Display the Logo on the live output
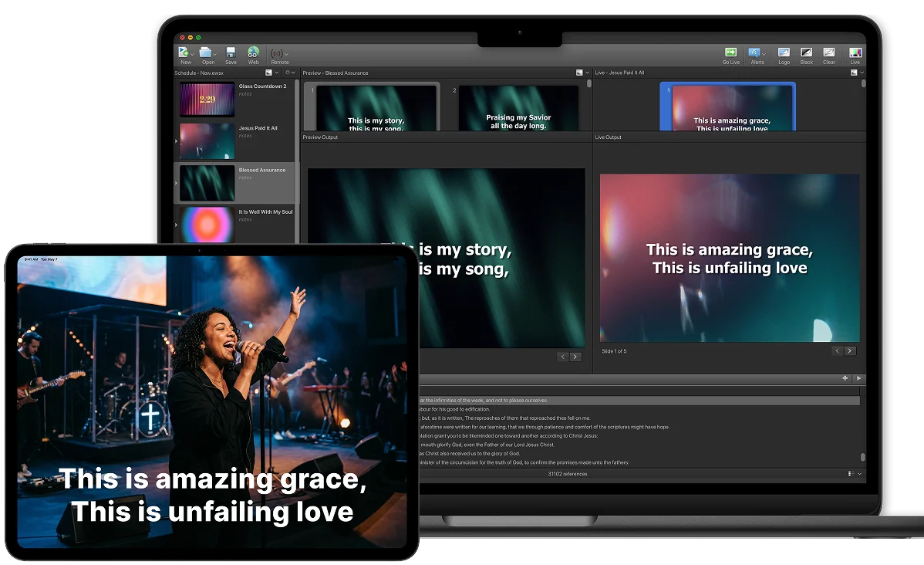The height and width of the screenshot is (565, 924). [x=784, y=51]
